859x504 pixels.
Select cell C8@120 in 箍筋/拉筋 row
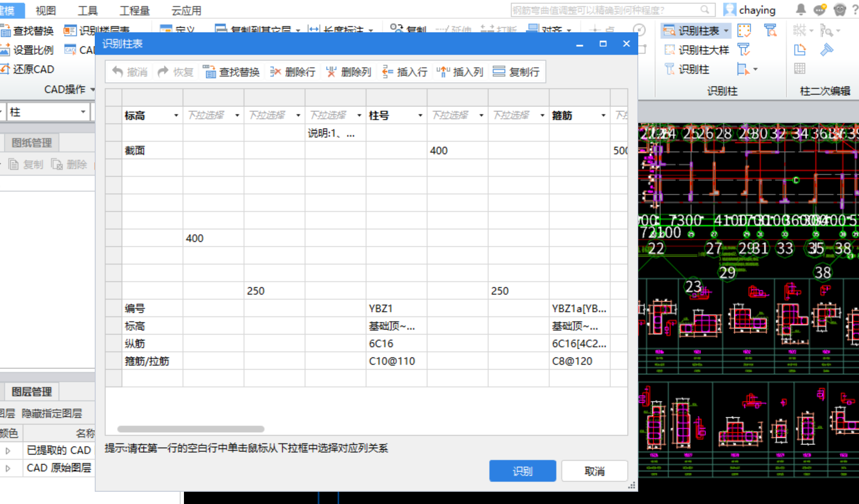click(x=580, y=361)
